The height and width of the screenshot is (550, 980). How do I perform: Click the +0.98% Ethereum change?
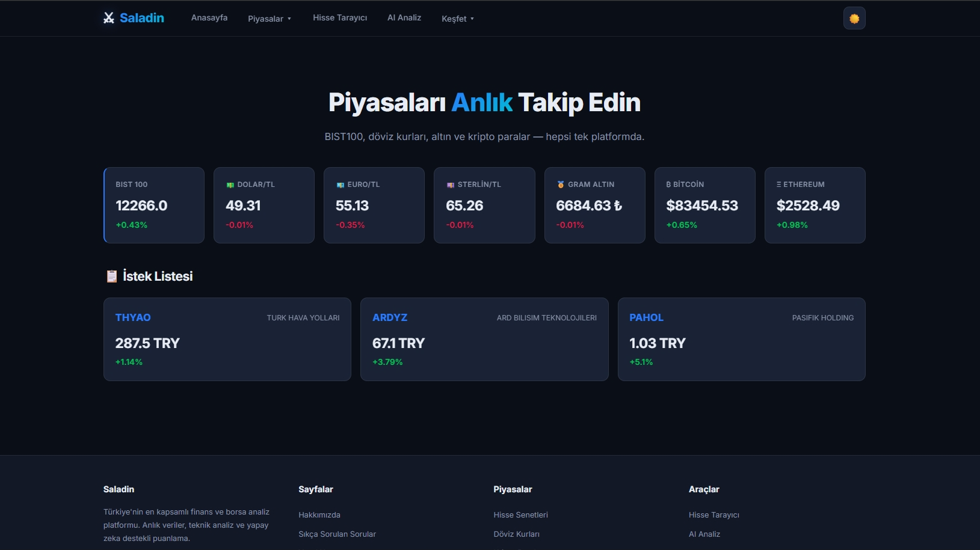(792, 225)
